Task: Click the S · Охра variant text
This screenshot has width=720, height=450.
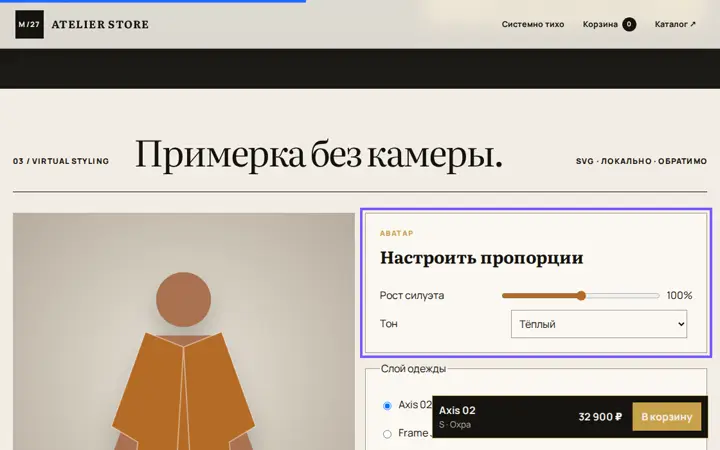Action: point(455,425)
